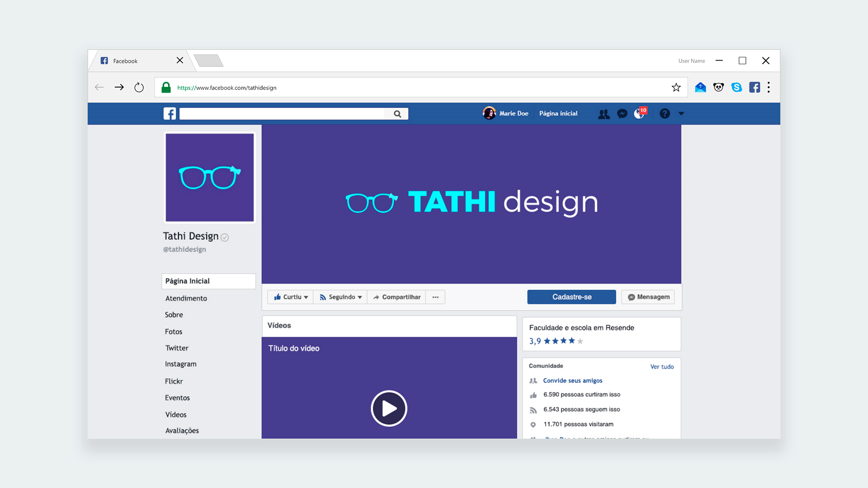Select the Sobre menu item
The image size is (868, 488).
point(174,314)
